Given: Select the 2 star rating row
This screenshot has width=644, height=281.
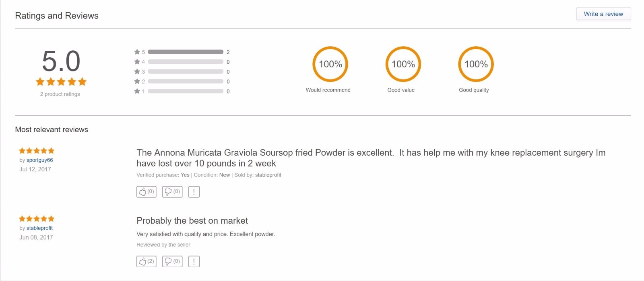Looking at the screenshot, I should (185, 81).
